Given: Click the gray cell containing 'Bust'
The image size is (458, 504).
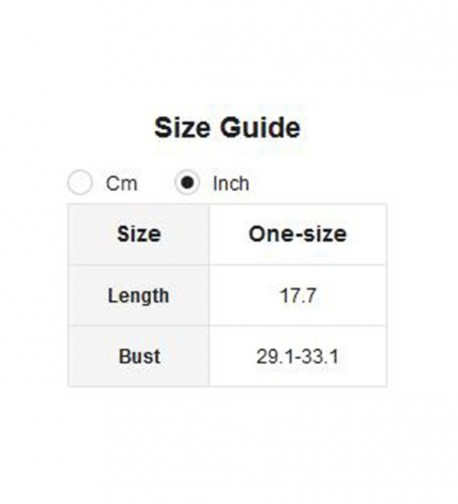Looking at the screenshot, I should click(x=139, y=356).
